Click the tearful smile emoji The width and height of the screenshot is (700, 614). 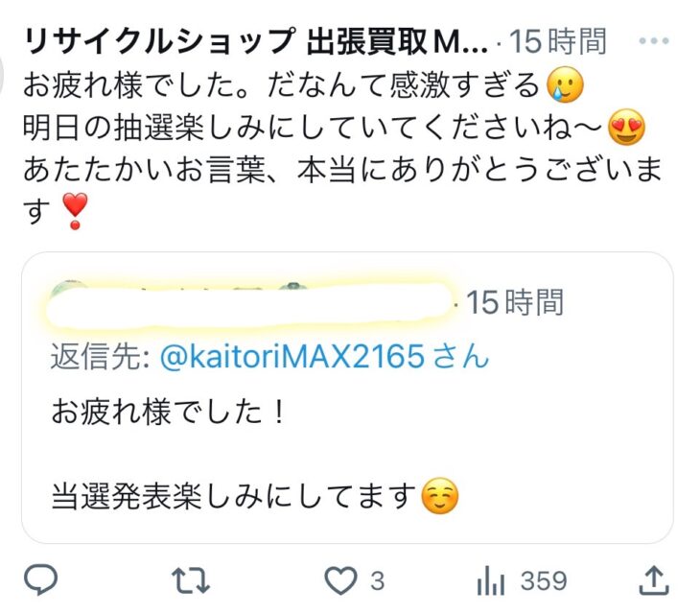pyautogui.click(x=565, y=84)
